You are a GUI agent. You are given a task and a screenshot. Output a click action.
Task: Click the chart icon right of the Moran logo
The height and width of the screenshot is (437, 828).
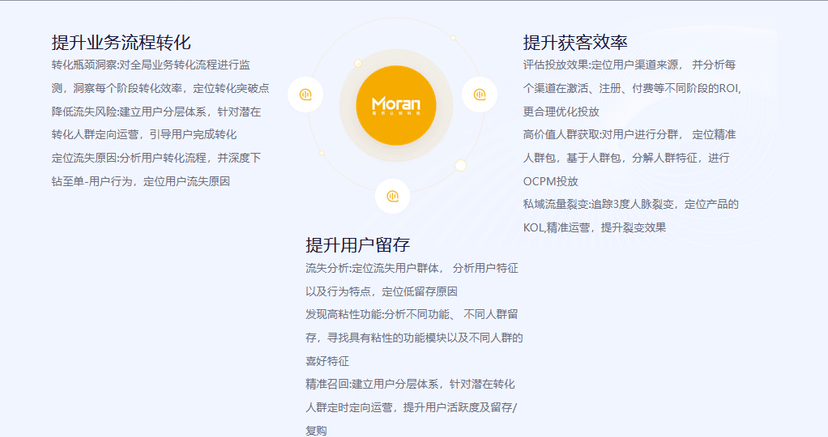(x=479, y=94)
